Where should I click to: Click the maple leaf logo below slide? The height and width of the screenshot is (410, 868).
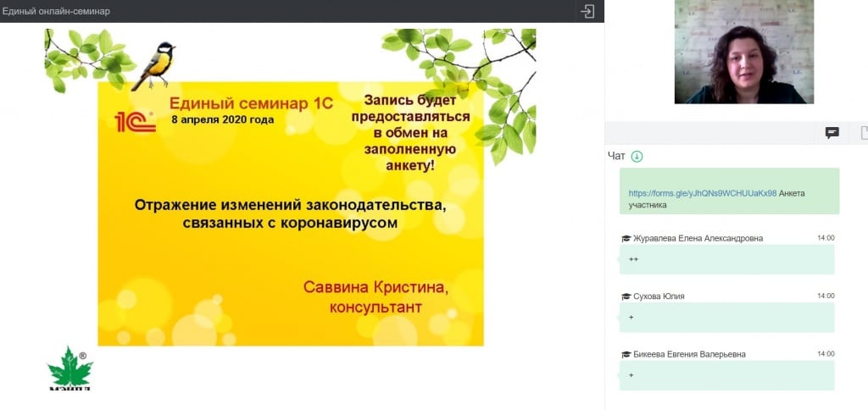[70, 369]
